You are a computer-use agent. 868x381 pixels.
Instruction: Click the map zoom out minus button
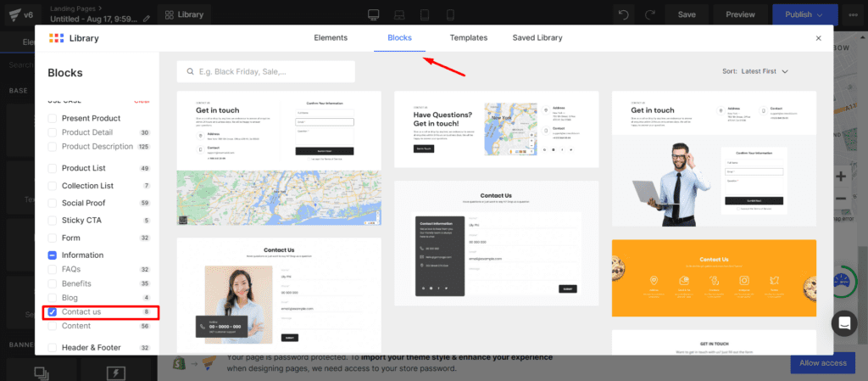click(x=841, y=199)
